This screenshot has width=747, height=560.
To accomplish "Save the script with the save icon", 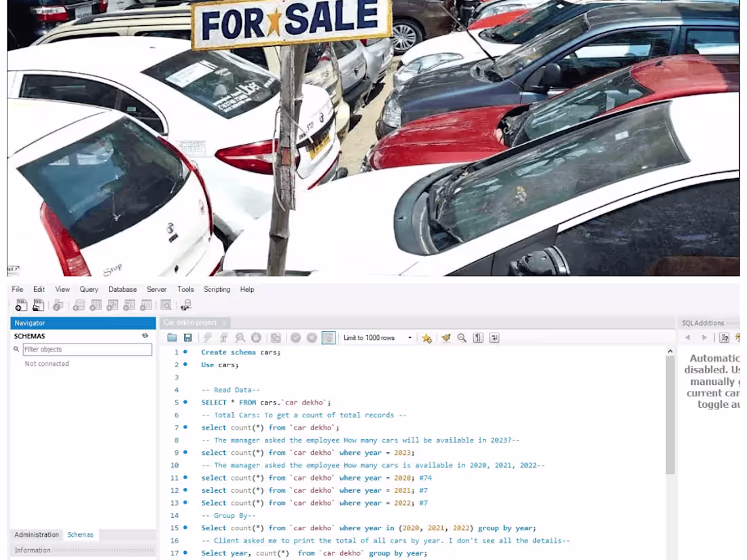I will tap(187, 337).
